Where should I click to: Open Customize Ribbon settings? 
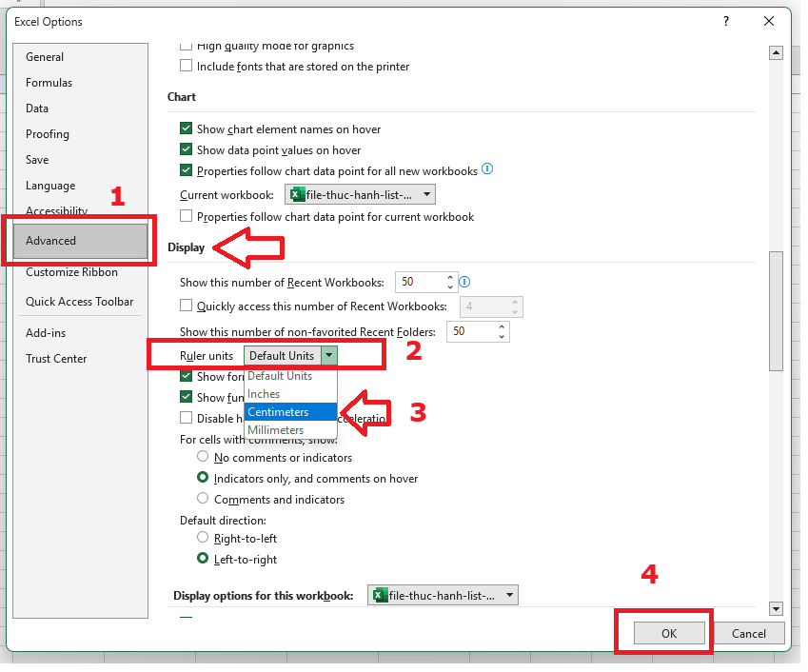point(71,273)
